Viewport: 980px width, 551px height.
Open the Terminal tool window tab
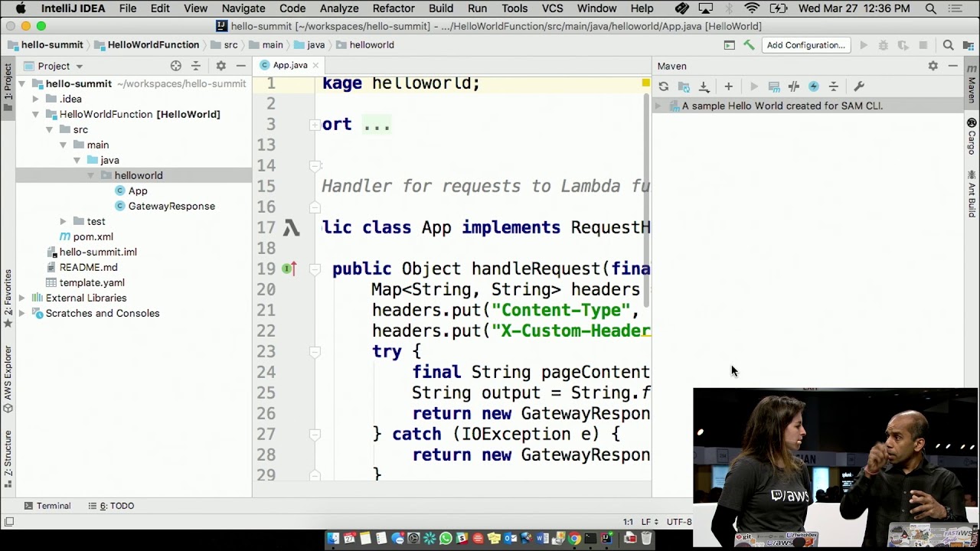click(x=47, y=506)
